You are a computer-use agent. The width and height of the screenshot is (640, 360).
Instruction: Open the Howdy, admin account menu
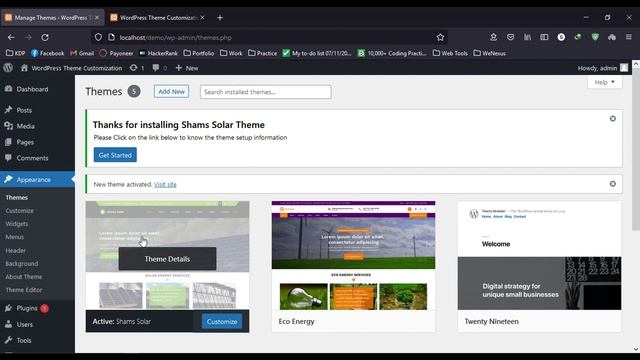(x=602, y=68)
